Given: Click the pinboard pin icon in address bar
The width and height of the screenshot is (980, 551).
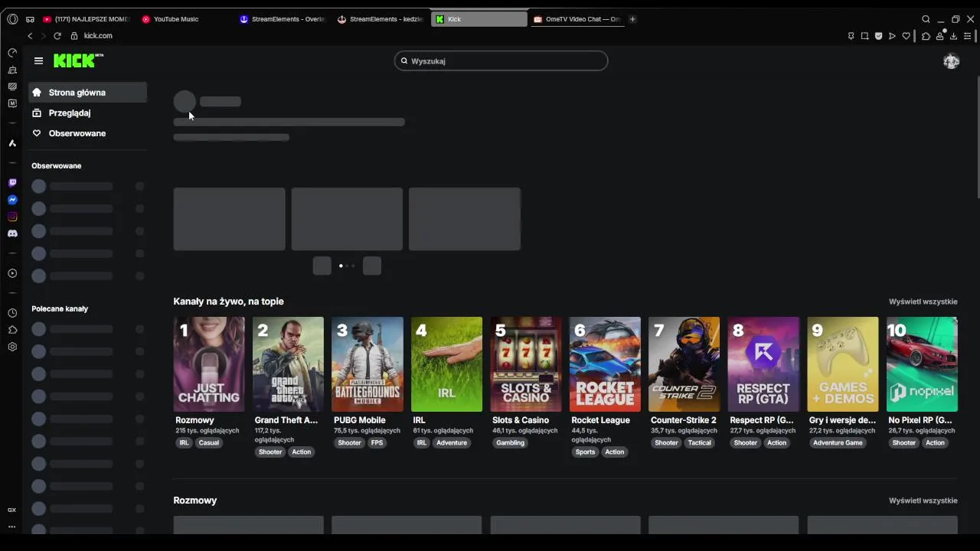Looking at the screenshot, I should coord(851,36).
